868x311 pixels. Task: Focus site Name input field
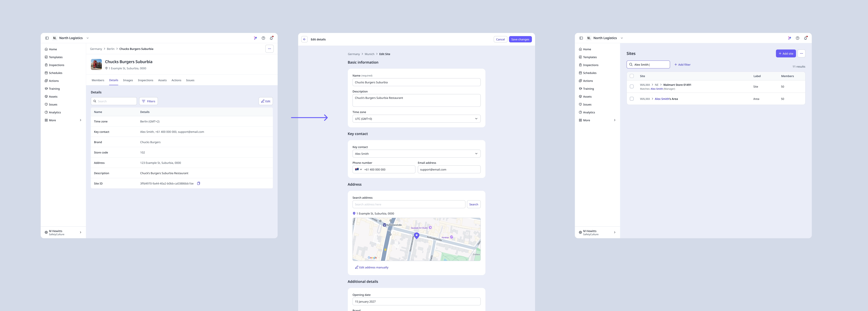(416, 82)
